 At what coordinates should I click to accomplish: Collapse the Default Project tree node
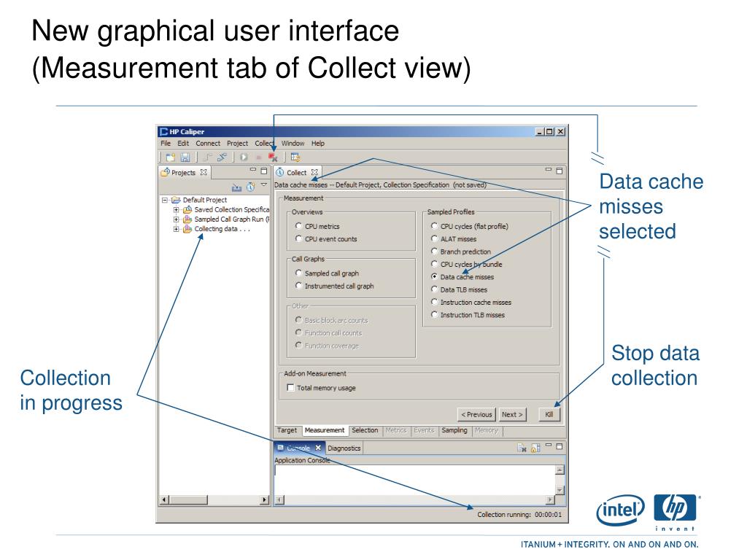click(165, 200)
